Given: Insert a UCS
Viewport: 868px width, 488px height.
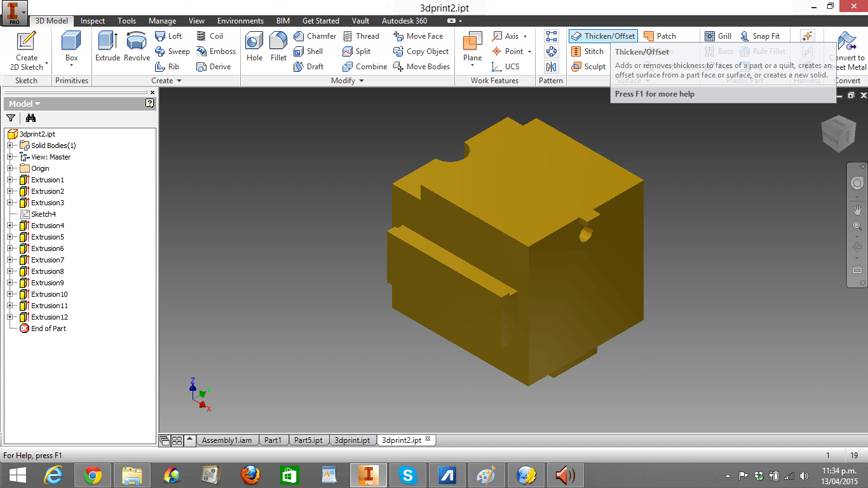Looking at the screenshot, I should coord(506,67).
